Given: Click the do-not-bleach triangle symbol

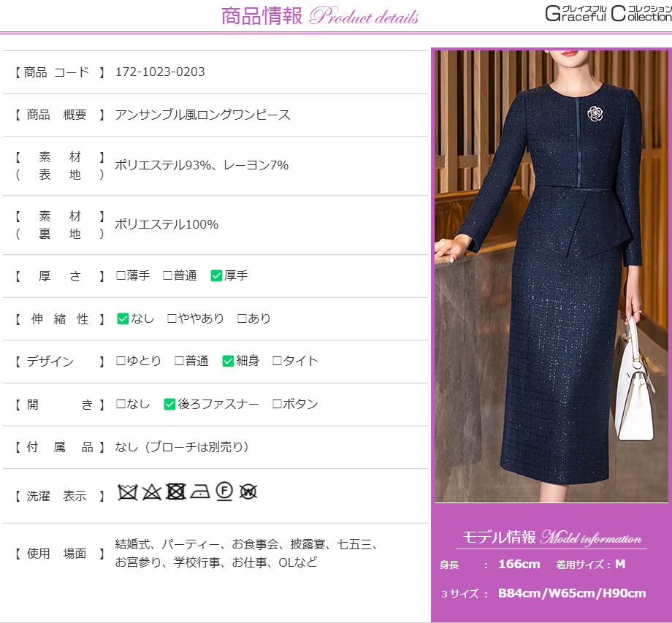Looking at the screenshot, I should (151, 492).
